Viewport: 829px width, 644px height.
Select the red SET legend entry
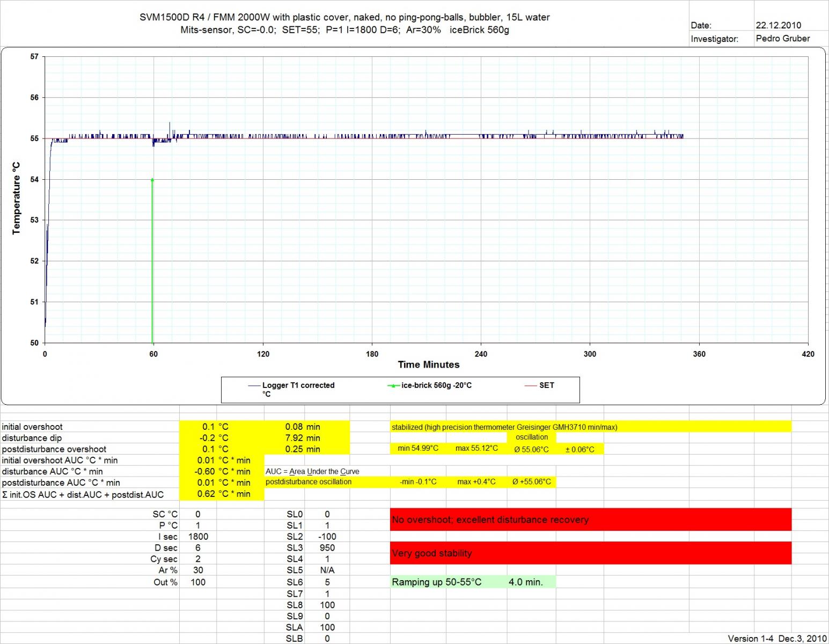tap(539, 385)
